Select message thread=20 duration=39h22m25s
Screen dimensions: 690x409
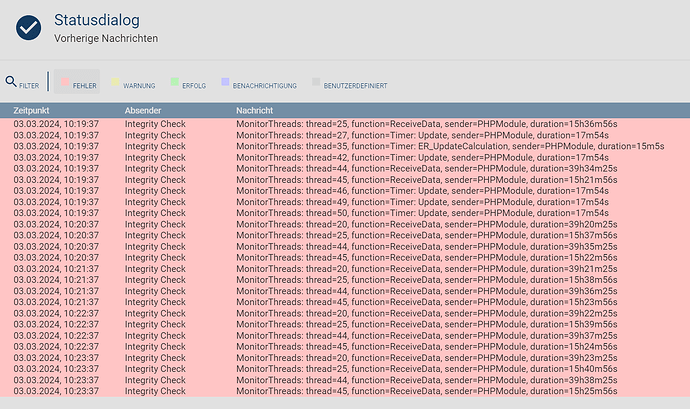click(345, 313)
